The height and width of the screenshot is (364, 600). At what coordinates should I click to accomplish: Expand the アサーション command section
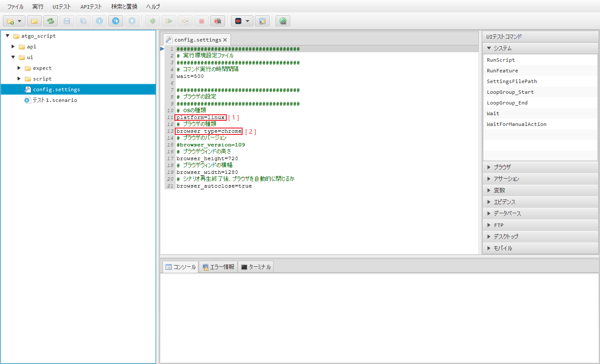coord(540,179)
